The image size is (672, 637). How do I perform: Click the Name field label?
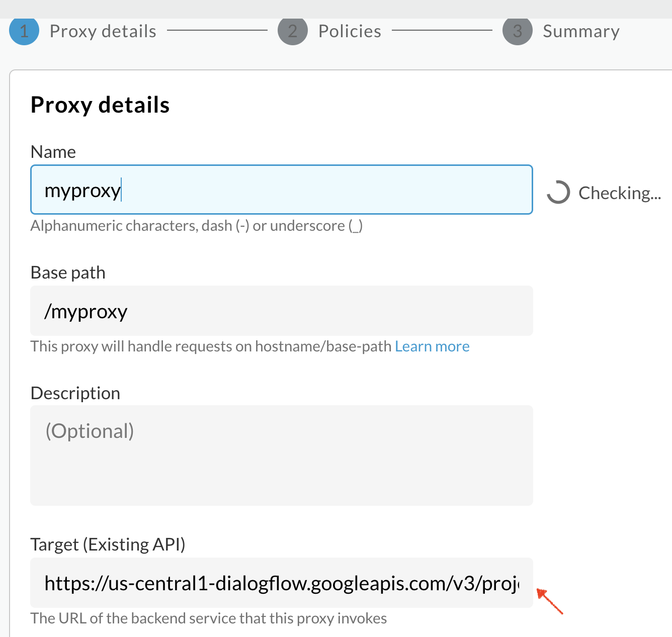click(x=53, y=152)
